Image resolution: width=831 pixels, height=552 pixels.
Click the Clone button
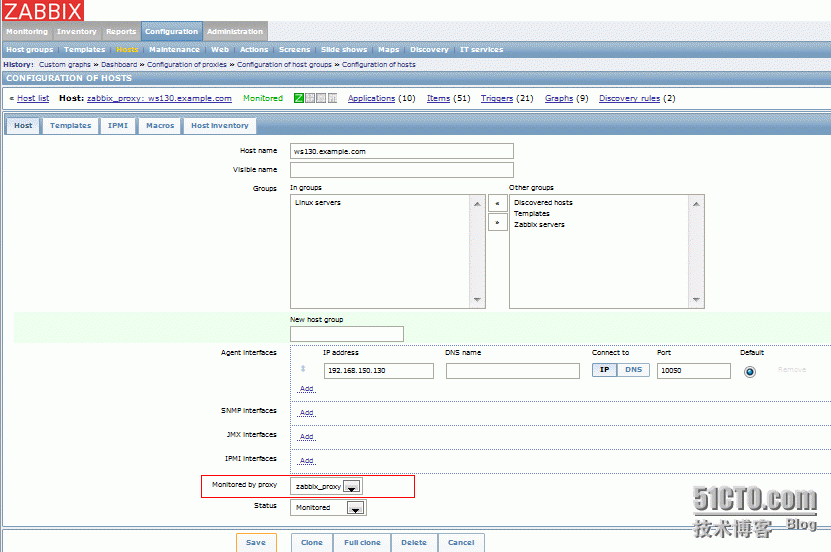tap(312, 542)
